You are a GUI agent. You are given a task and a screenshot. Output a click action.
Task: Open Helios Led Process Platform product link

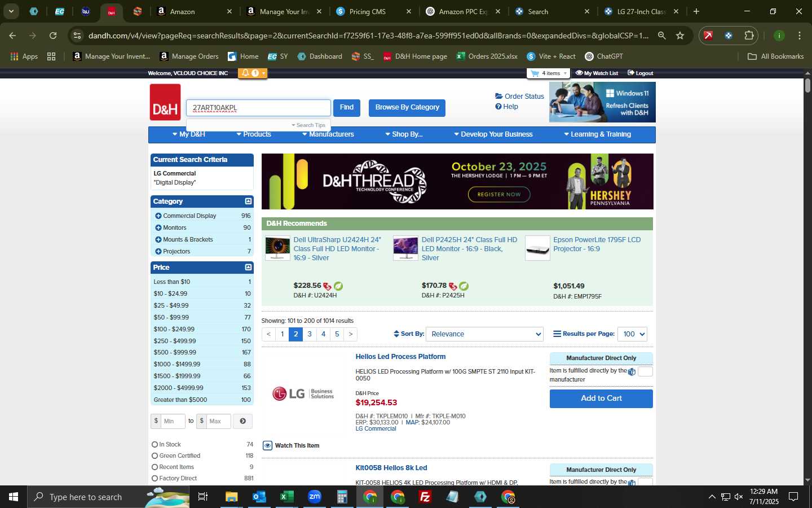(400, 357)
